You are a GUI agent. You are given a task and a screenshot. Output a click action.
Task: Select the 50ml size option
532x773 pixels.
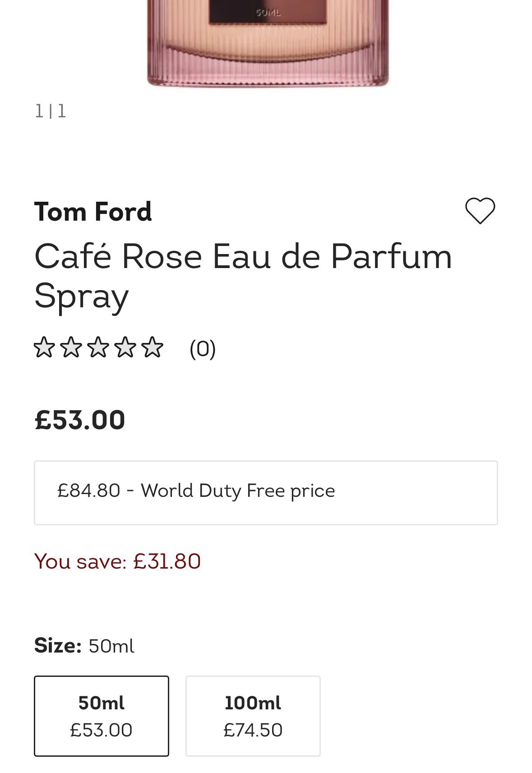pos(102,716)
